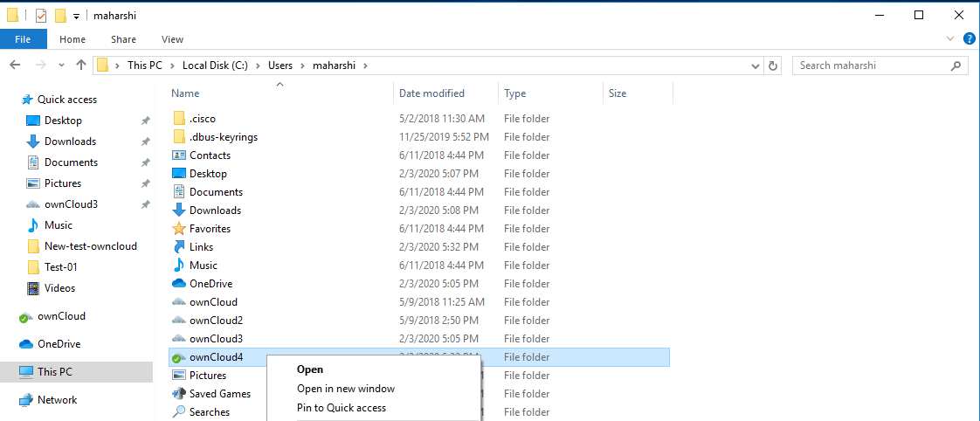Open the Downloads folder in file list
Viewport: 980px width, 421px height.
[215, 210]
